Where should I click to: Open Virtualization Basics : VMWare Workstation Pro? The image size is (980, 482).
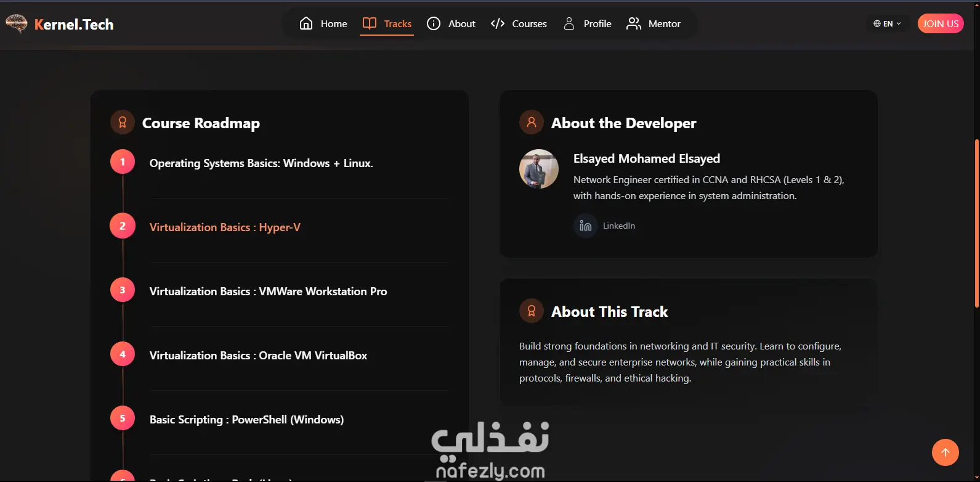coord(268,292)
